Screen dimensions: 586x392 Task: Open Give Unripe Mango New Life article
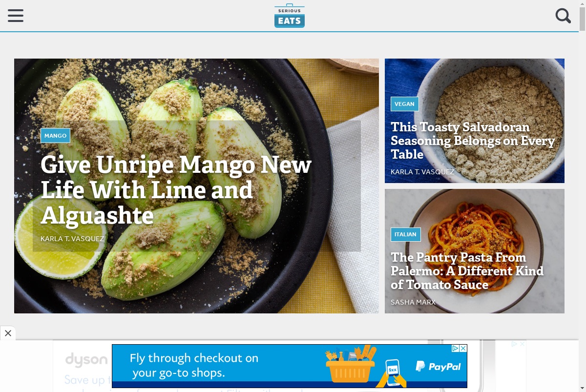176,190
